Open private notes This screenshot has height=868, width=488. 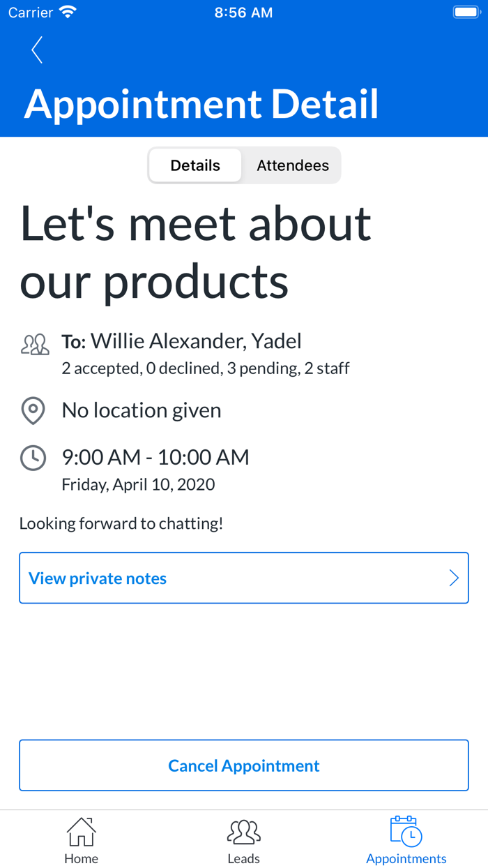point(97,578)
